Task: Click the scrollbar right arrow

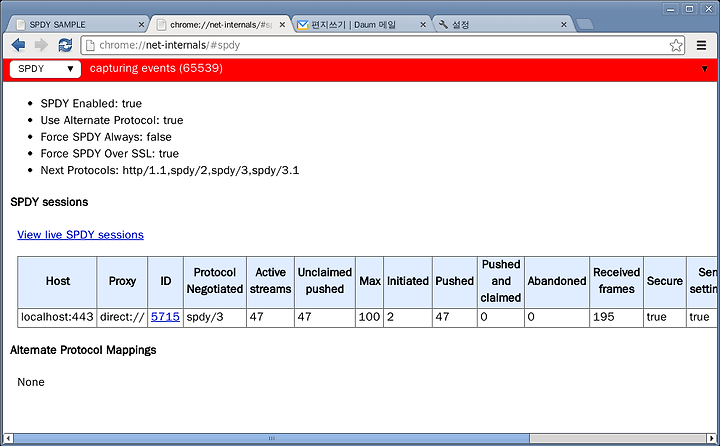Action: click(711, 438)
